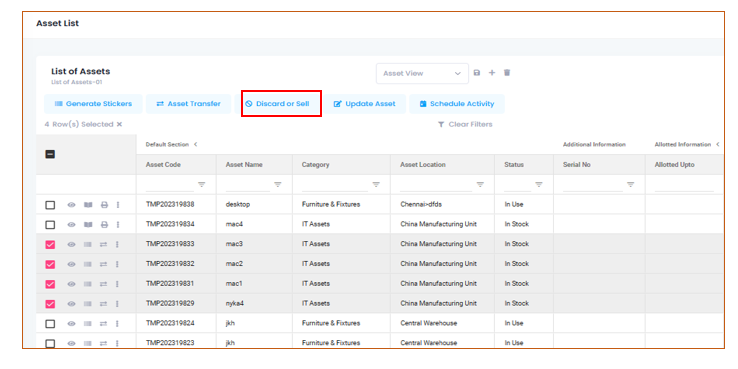
Task: Click the Asset Location filter input field
Action: coord(436,185)
